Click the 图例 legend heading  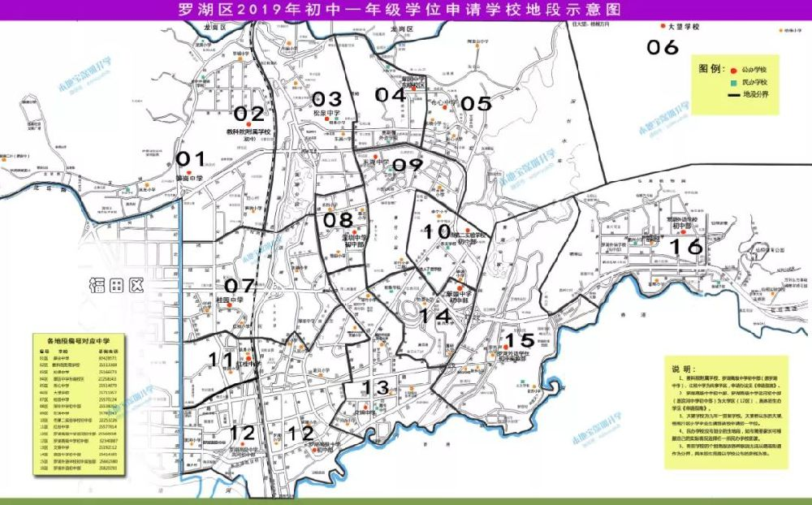click(712, 68)
